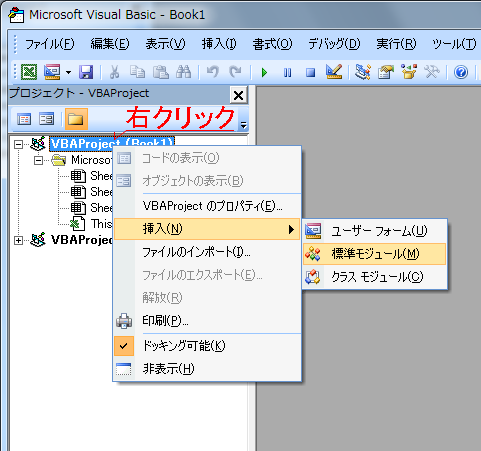Click the Undo arrow icon
This screenshot has height=451, width=481.
pos(212,72)
